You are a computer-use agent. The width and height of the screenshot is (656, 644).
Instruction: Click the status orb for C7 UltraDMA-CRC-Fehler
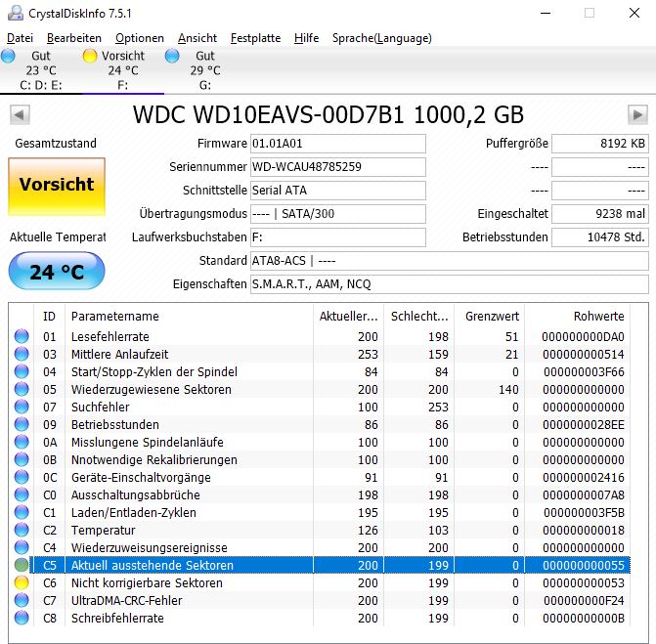pos(22,600)
